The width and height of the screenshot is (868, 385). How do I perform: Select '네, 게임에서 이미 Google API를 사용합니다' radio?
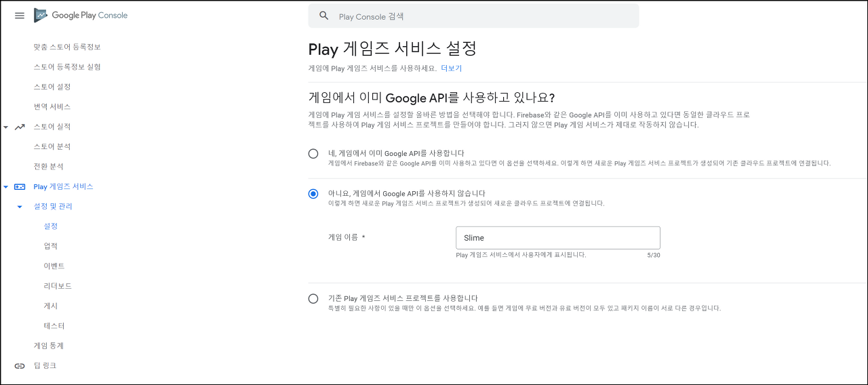(x=313, y=154)
